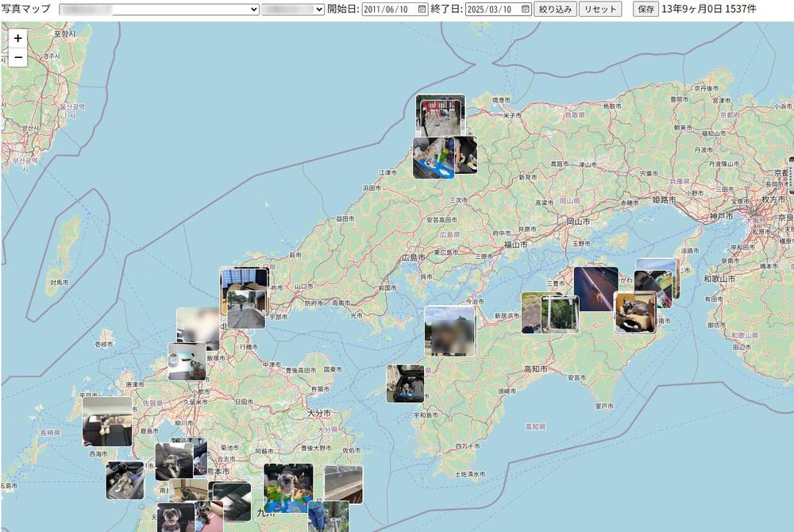Open the cat-in-box thumbnail near 南市

[x=635, y=312]
